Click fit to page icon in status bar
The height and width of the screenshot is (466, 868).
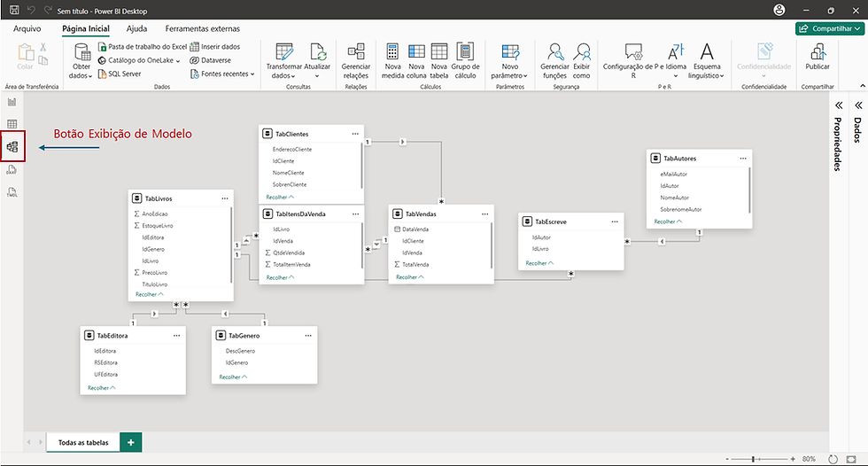[851, 460]
